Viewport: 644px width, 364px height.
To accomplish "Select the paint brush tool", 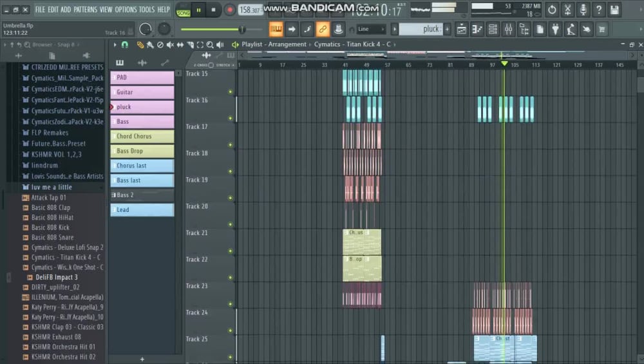I will (x=150, y=44).
